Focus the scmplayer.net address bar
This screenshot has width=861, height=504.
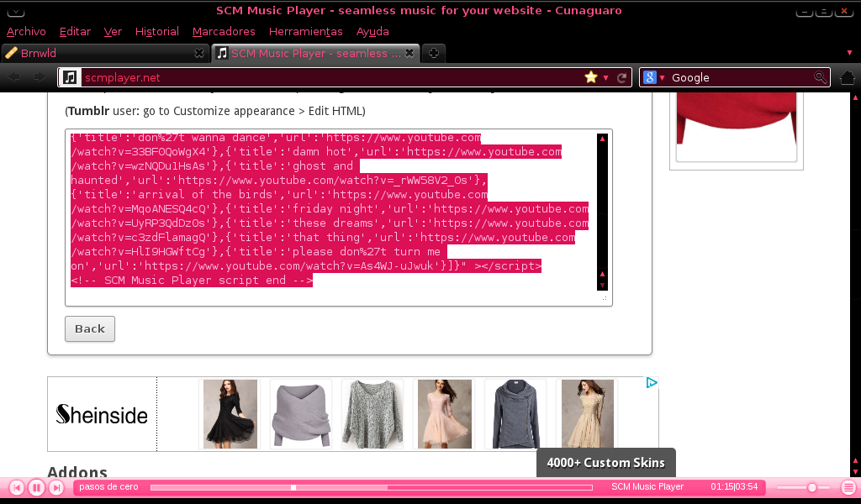(x=330, y=77)
